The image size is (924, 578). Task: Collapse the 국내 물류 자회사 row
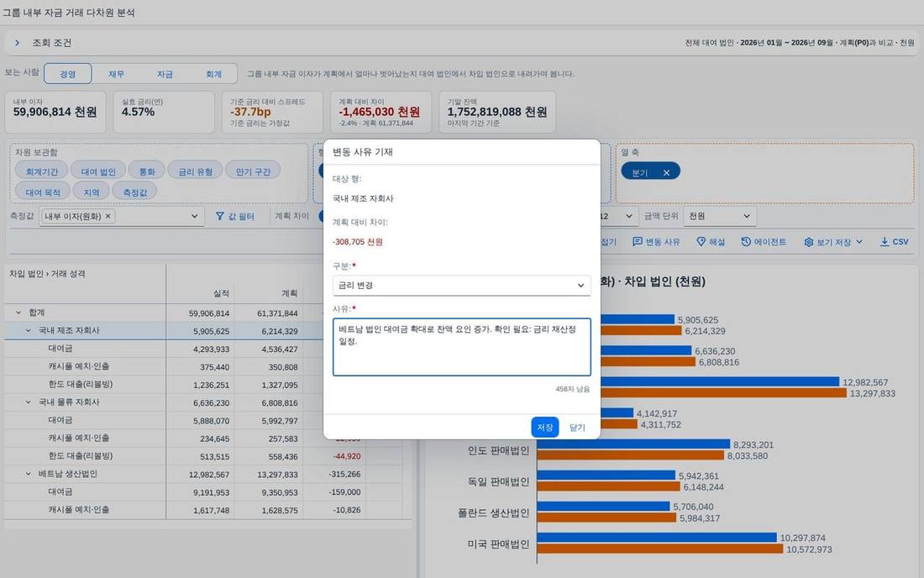(x=28, y=402)
